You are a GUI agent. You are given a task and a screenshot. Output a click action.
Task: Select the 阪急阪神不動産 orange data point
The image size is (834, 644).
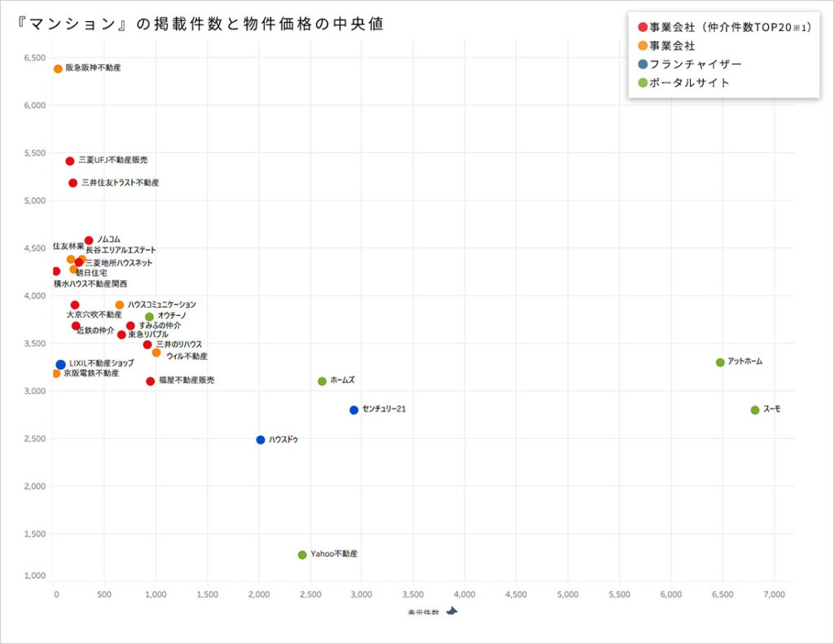(58, 69)
